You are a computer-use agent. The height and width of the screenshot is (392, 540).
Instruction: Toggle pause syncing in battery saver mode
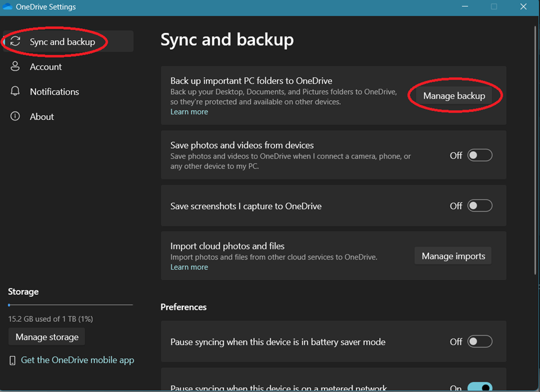tap(480, 342)
